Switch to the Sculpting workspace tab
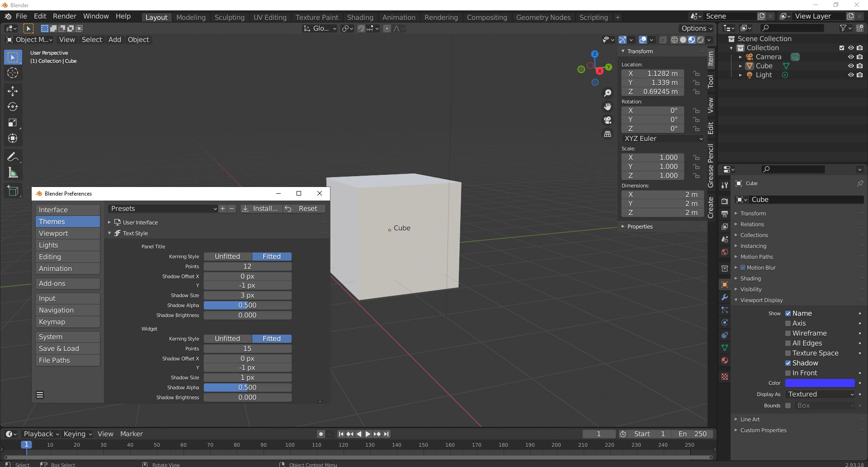The image size is (868, 467). [x=229, y=18]
